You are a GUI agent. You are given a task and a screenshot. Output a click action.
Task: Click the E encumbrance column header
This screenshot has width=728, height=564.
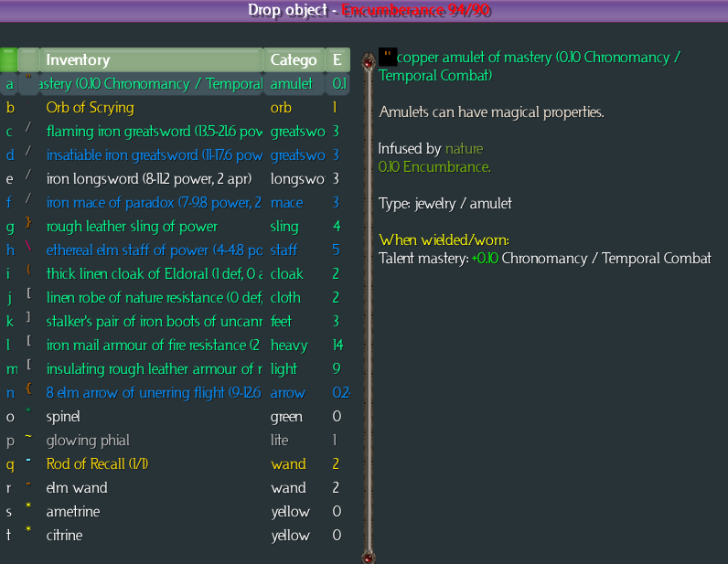point(337,60)
